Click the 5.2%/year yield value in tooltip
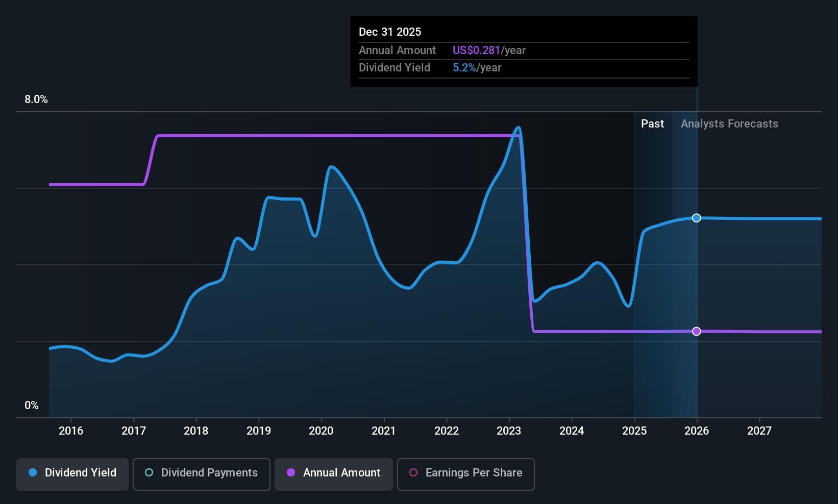Screen dimensions: 838x504 click(x=477, y=67)
